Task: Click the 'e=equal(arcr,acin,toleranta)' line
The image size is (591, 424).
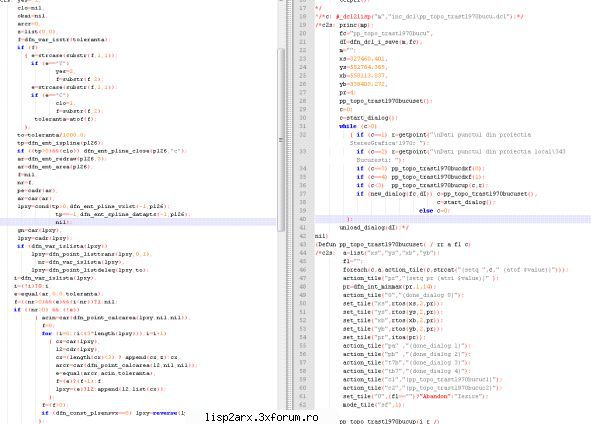Action: pos(105,373)
